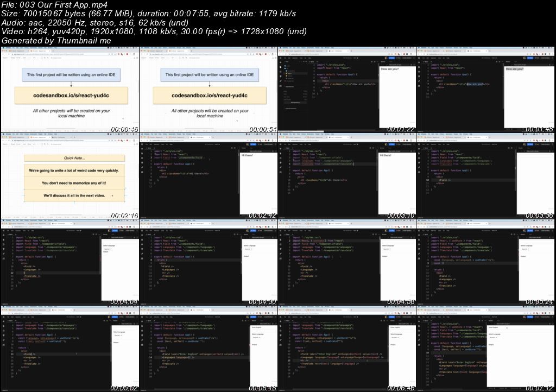This screenshot has width=556, height=392.
Task: Click 'This first project will be written' box in 00:00:54 frame
Action: tap(210, 75)
